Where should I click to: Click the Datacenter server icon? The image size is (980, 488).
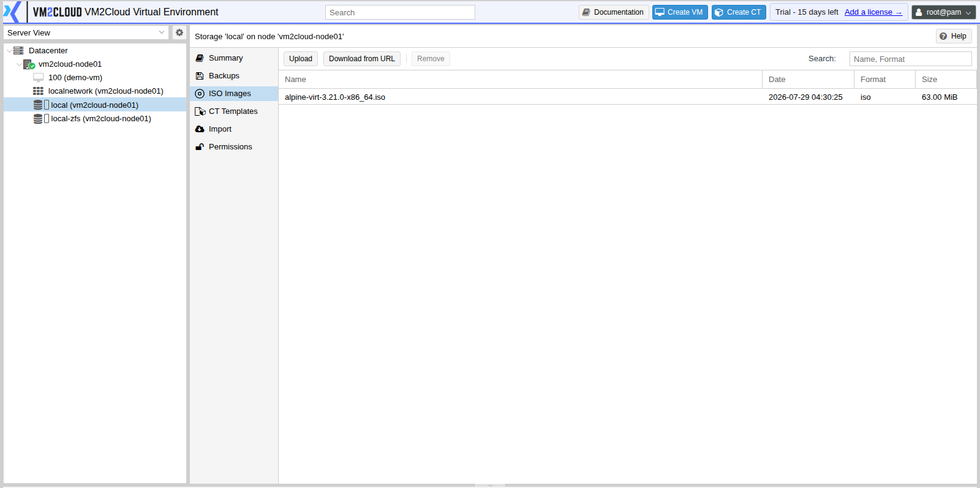pos(18,50)
